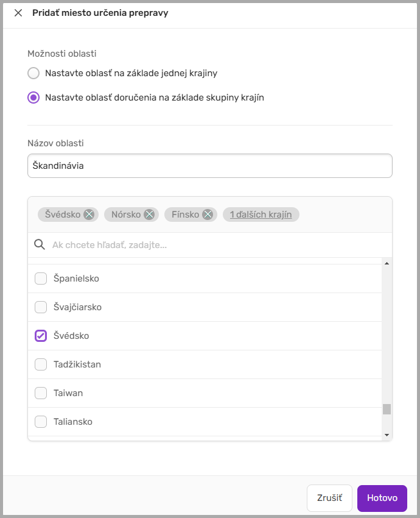
Task: Click the Názov oblasti input field
Action: (x=209, y=166)
